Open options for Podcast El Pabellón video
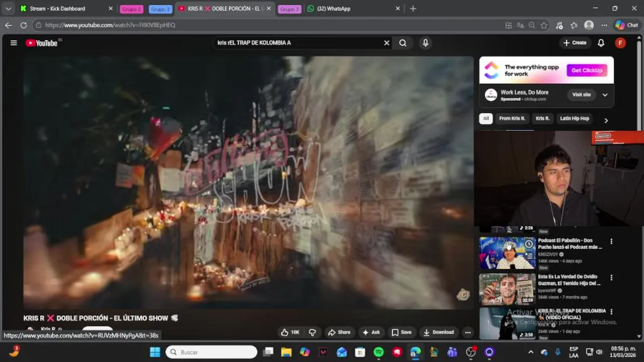This screenshot has height=362, width=644. click(x=611, y=241)
